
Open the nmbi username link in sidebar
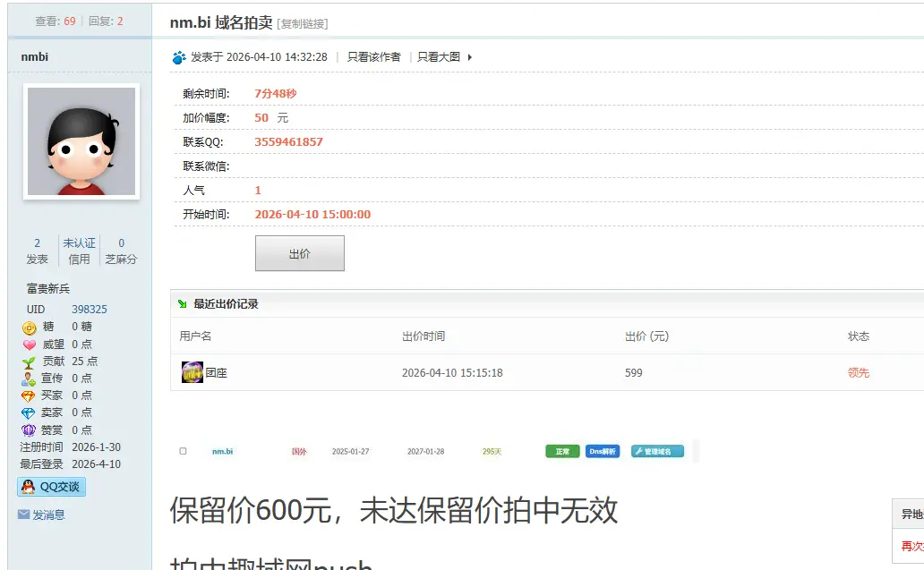(x=35, y=56)
